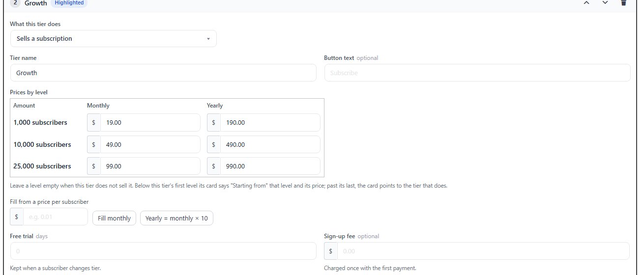Click the Highlighted badge next to Growth
This screenshot has height=275, width=644.
tap(69, 3)
